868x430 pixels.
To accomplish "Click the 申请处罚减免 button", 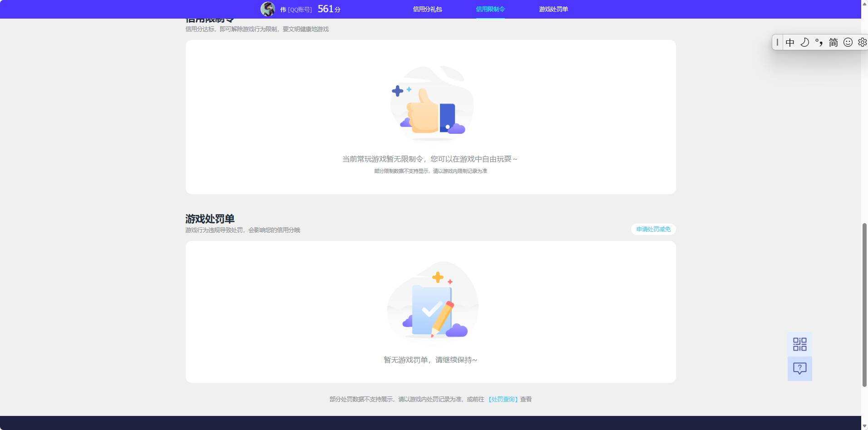I will click(x=653, y=229).
